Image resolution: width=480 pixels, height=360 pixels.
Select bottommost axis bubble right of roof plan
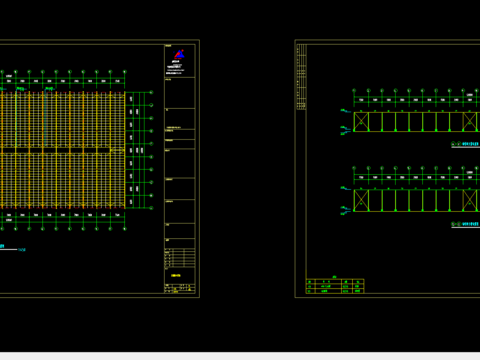(151, 208)
